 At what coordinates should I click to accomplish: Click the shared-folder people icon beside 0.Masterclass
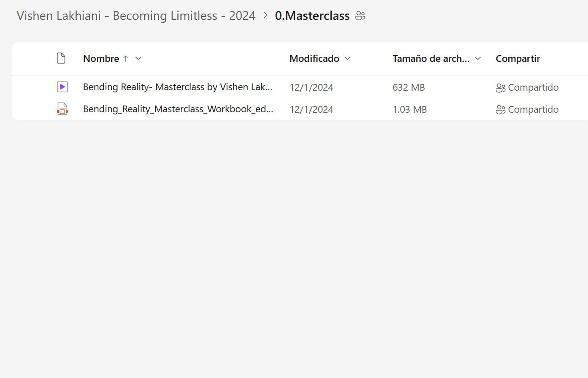[360, 16]
